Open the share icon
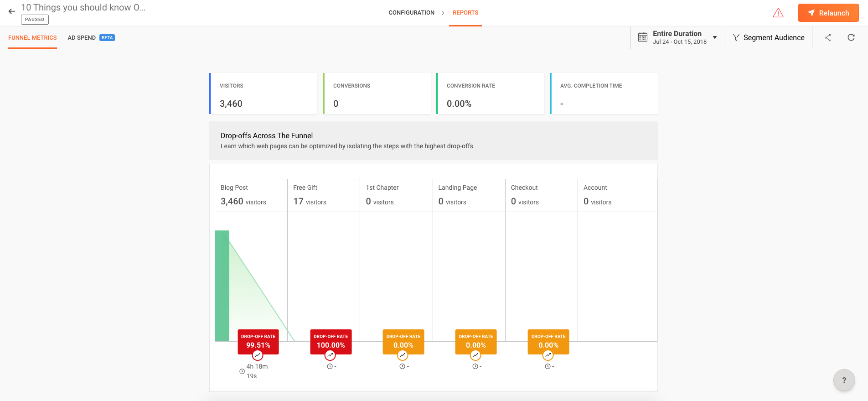The image size is (868, 401). (x=828, y=37)
